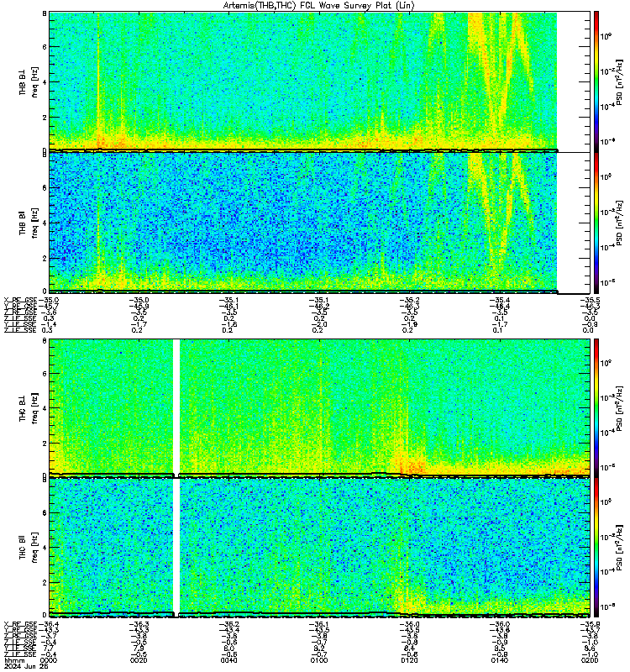
Task: Click the '-1.4' Y_LE_SSE value under THB
Action: [x=49, y=324]
